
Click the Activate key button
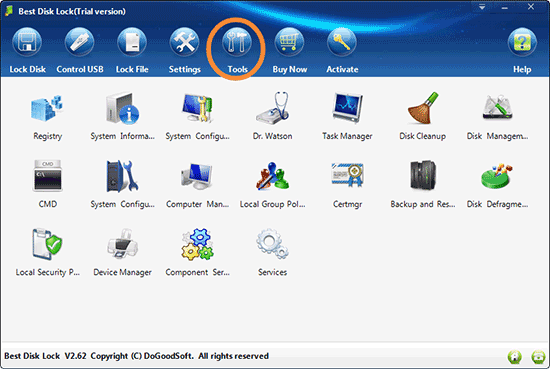342,51
